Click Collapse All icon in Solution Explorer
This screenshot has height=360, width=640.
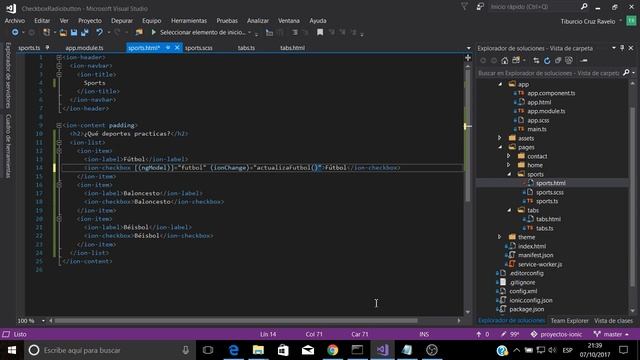click(x=558, y=60)
